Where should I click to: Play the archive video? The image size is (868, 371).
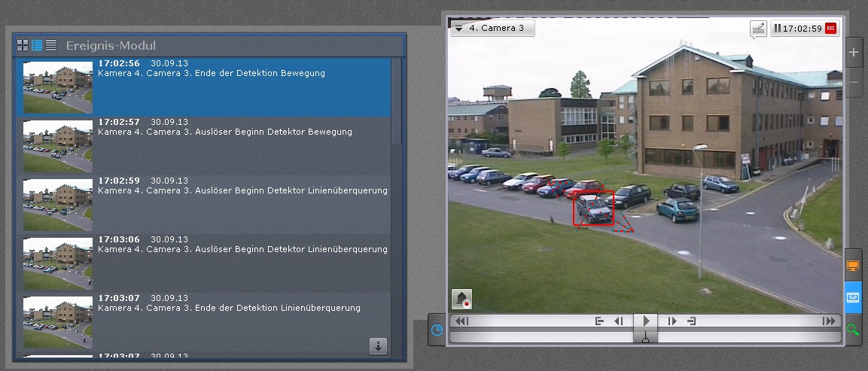(645, 321)
